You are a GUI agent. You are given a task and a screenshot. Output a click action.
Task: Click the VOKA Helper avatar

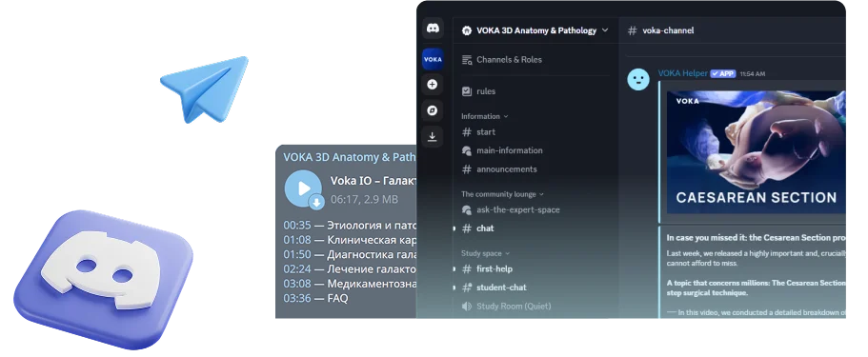click(638, 79)
